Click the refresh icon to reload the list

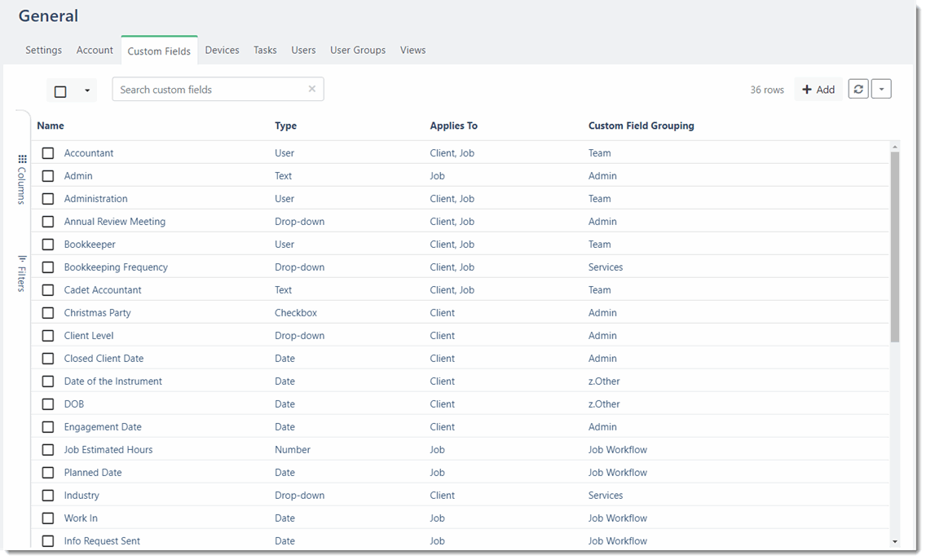click(x=858, y=89)
